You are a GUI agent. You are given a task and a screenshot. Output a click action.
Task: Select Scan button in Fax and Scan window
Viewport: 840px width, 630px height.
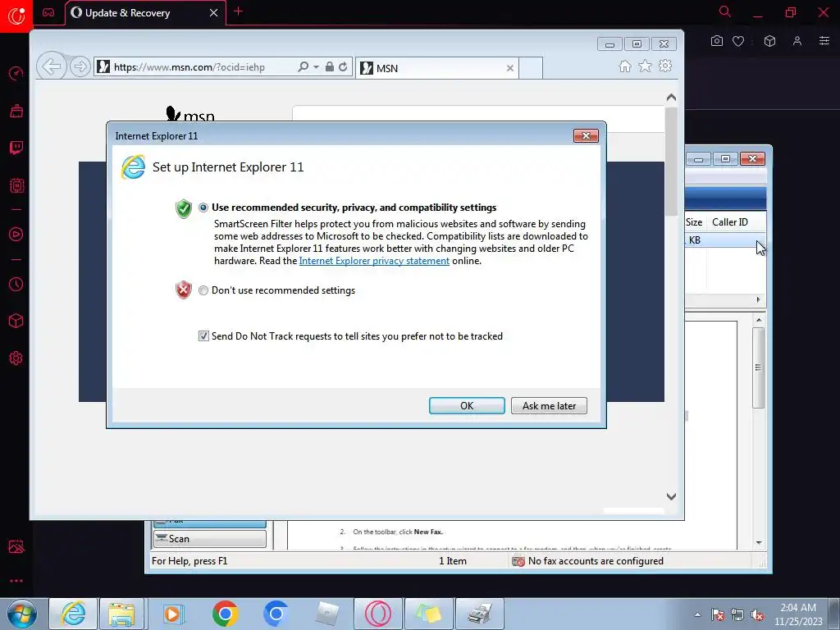[x=209, y=538]
